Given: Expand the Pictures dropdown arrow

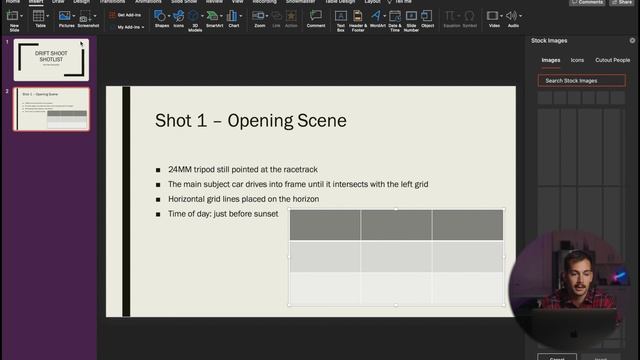Looking at the screenshot, I should [74, 16].
